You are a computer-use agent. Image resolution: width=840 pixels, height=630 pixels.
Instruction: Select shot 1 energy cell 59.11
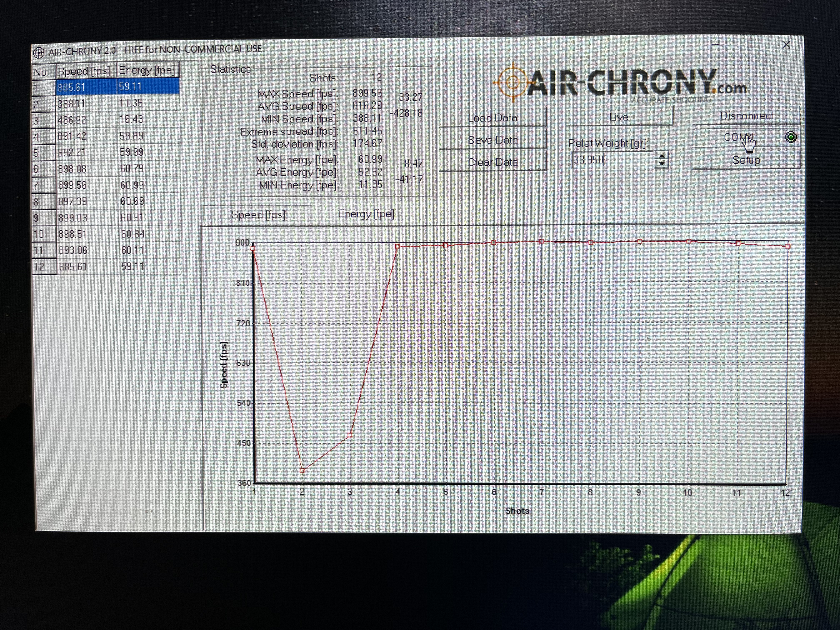[x=148, y=87]
